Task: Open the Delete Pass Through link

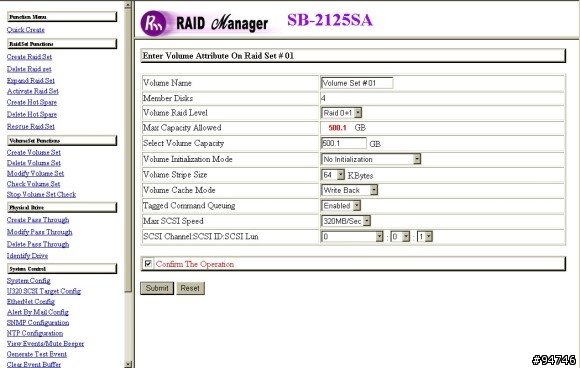Action: click(38, 244)
